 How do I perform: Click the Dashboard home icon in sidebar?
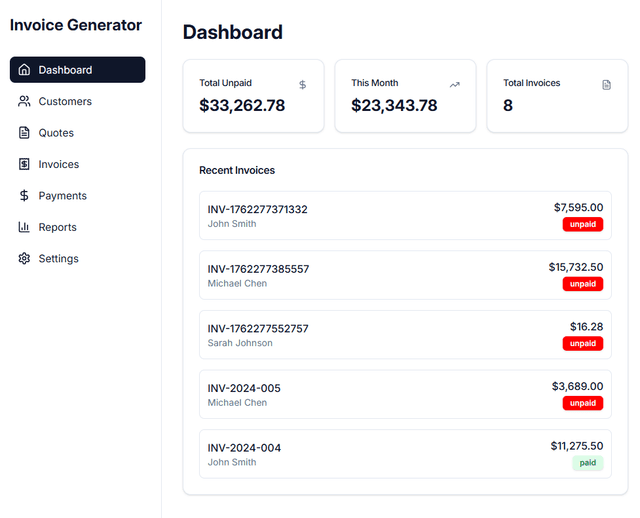point(24,70)
